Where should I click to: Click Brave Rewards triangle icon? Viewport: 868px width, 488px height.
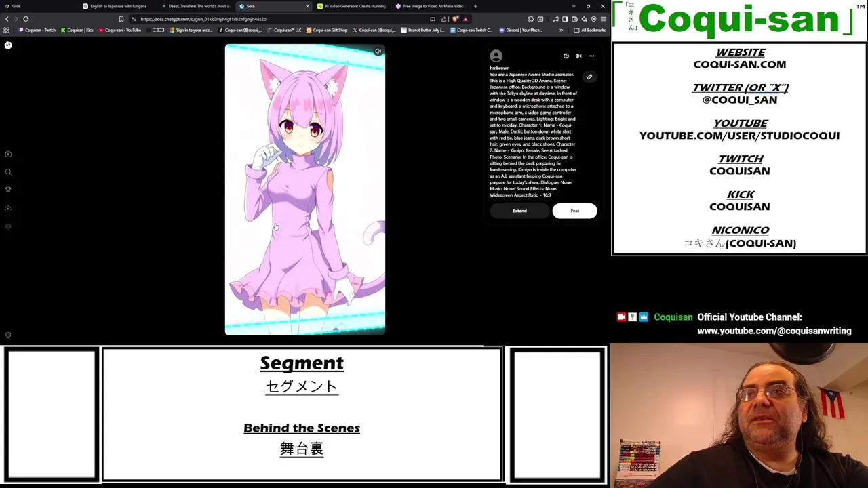click(x=465, y=19)
